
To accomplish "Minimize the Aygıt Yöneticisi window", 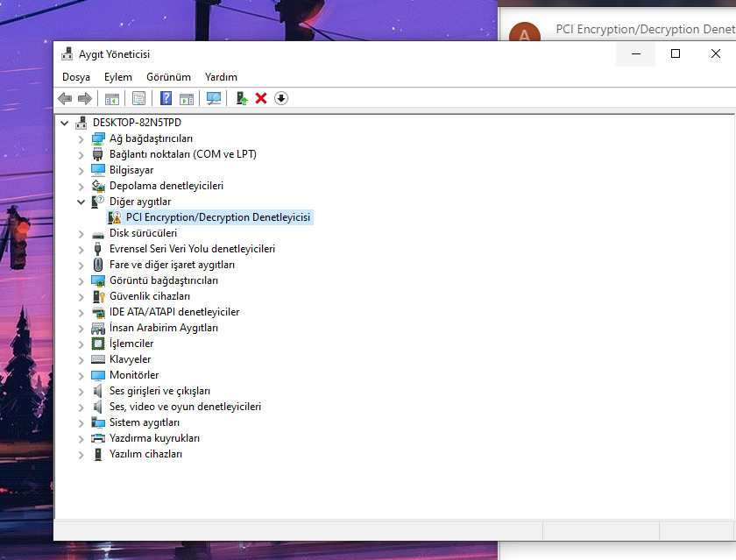I will coord(635,53).
